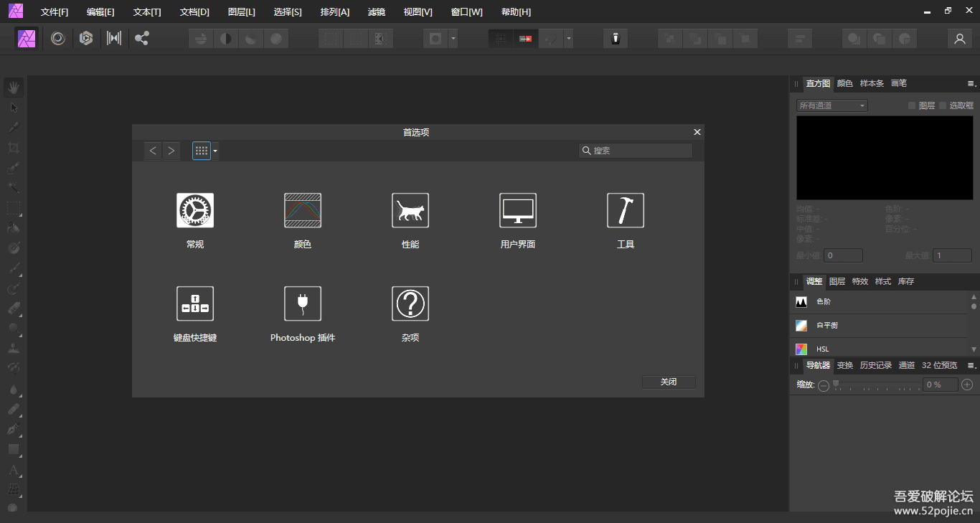Go back with preferences left arrow
The width and height of the screenshot is (980, 523).
(153, 151)
